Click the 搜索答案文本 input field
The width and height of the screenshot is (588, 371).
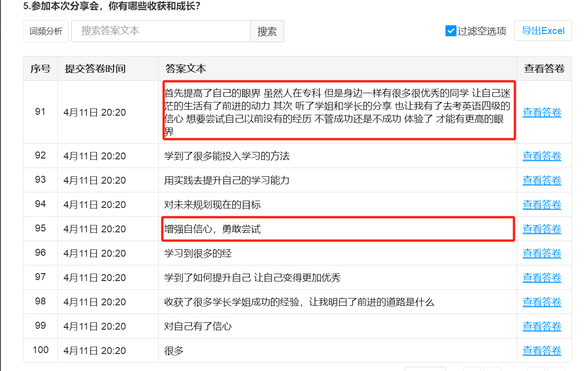(160, 31)
